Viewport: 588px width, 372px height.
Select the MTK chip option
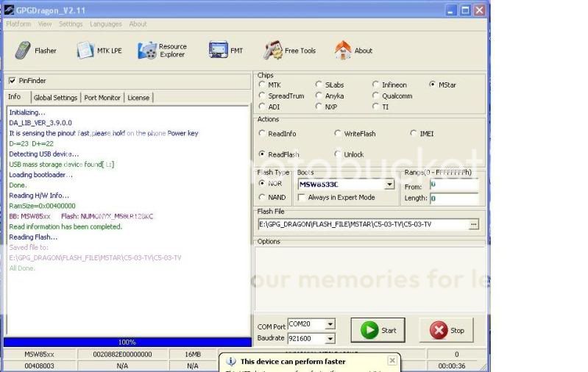262,85
